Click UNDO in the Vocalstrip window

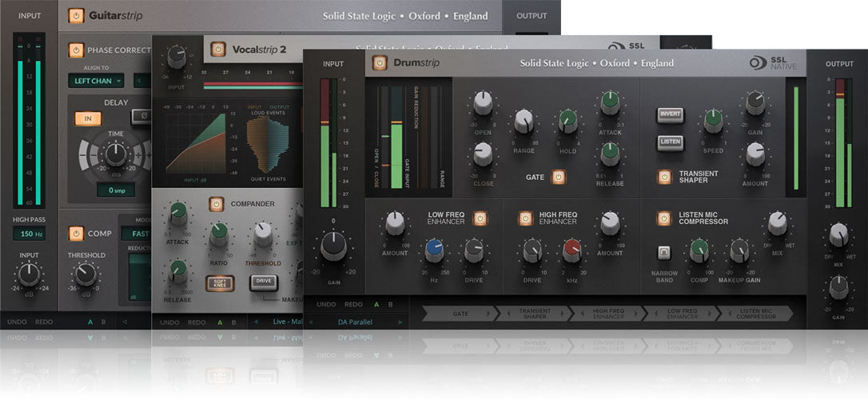tap(170, 322)
